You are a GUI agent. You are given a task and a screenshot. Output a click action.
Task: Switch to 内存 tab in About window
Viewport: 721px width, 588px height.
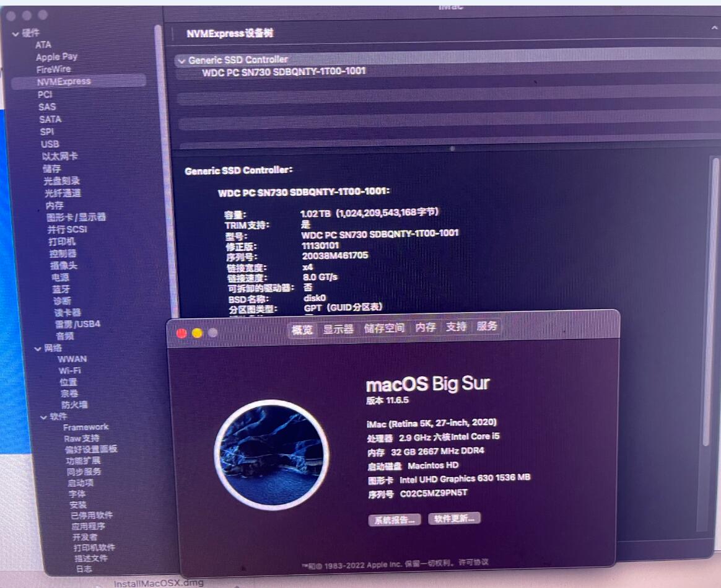coord(426,327)
